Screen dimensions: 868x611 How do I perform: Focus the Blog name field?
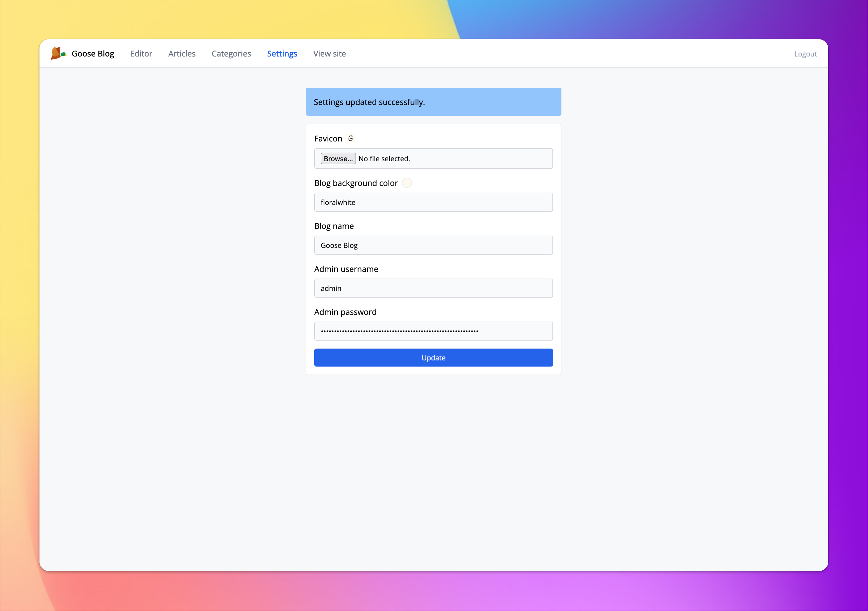tap(433, 245)
